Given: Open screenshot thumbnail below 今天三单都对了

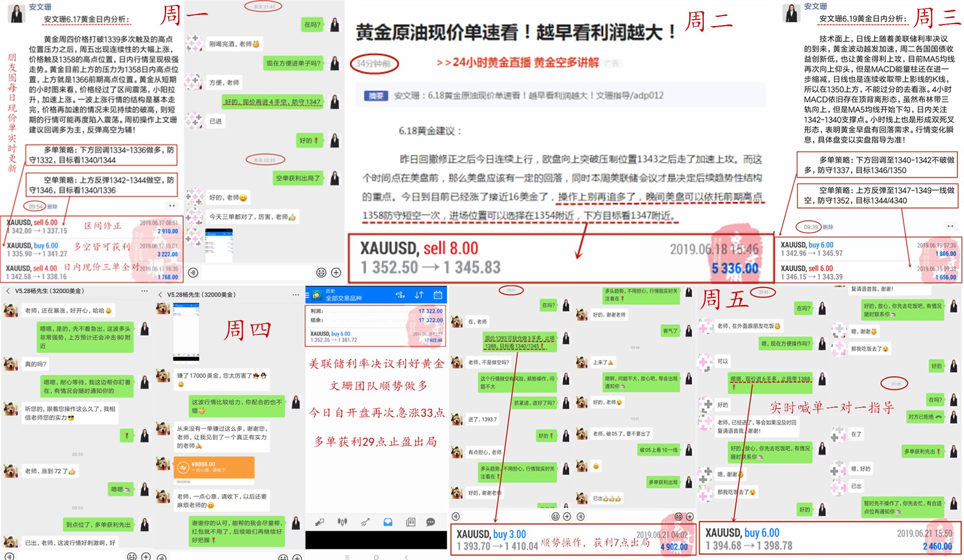Looking at the screenshot, I should 219,246.
